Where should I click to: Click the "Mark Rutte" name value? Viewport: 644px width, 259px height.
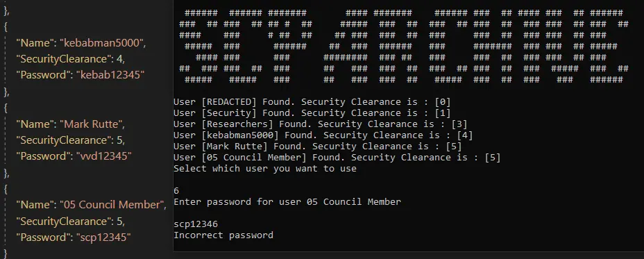pyautogui.click(x=92, y=124)
